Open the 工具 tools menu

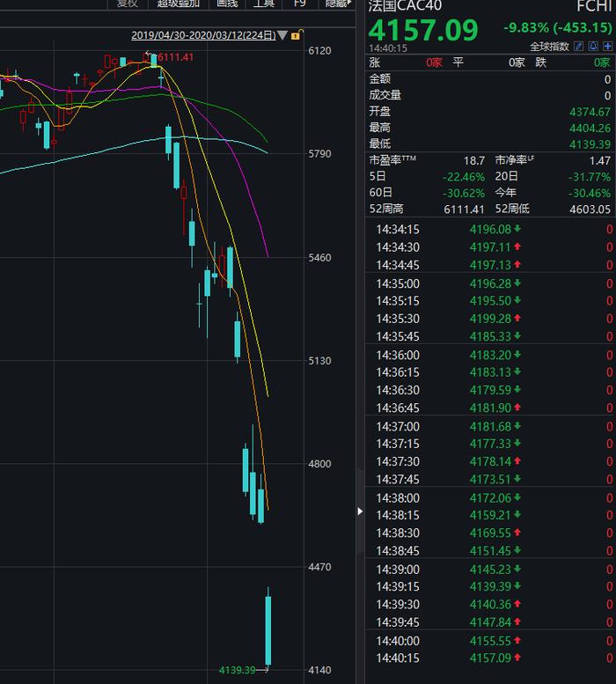click(x=264, y=4)
